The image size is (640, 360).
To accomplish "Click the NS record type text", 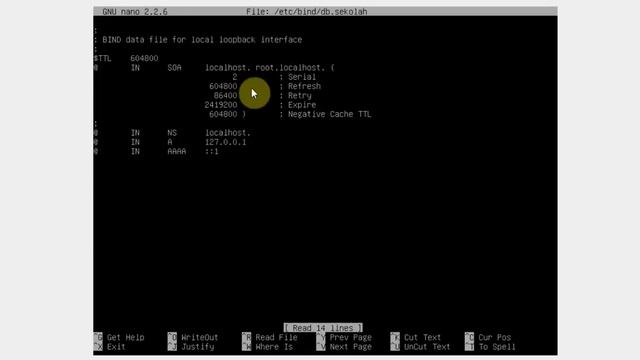I will (x=172, y=133).
